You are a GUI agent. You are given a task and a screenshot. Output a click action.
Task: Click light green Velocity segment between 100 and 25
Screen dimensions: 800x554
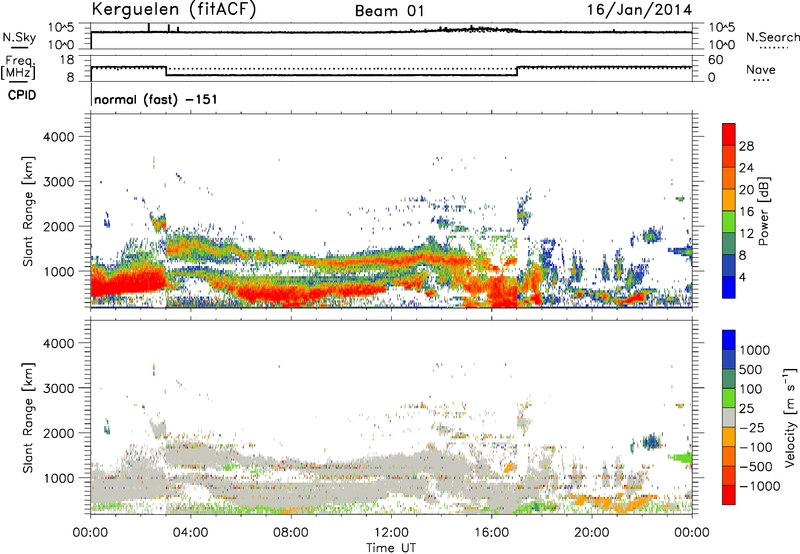point(729,398)
